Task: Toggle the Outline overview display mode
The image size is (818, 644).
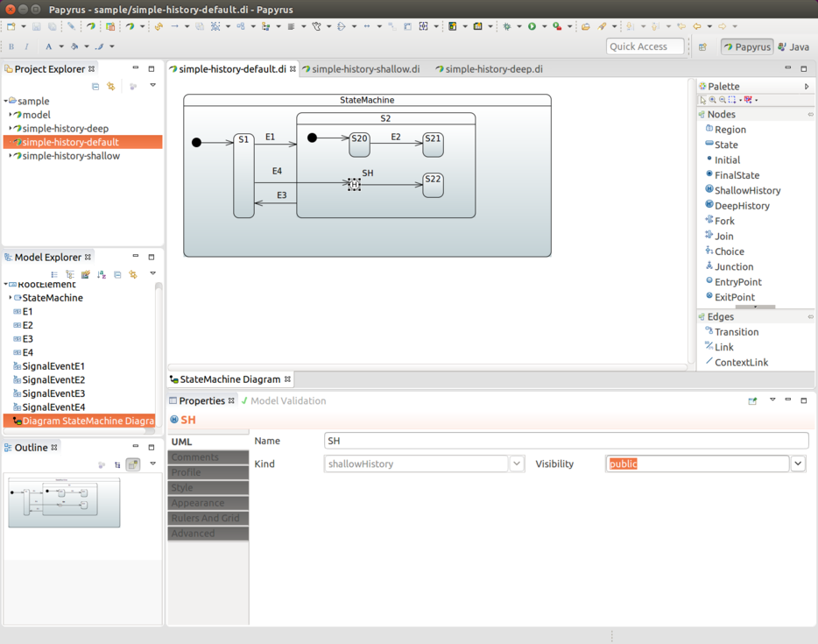Action: click(x=133, y=464)
